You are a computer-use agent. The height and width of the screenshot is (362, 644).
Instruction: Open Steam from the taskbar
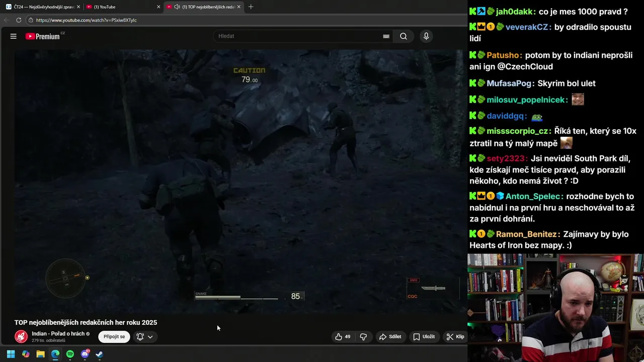[x=100, y=354]
